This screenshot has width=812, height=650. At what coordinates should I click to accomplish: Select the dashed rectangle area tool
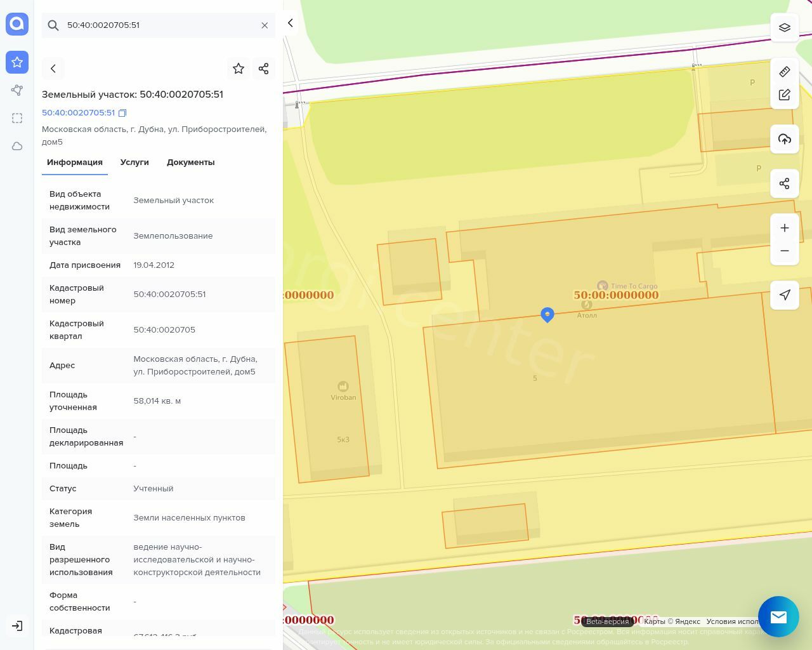pyautogui.click(x=17, y=118)
